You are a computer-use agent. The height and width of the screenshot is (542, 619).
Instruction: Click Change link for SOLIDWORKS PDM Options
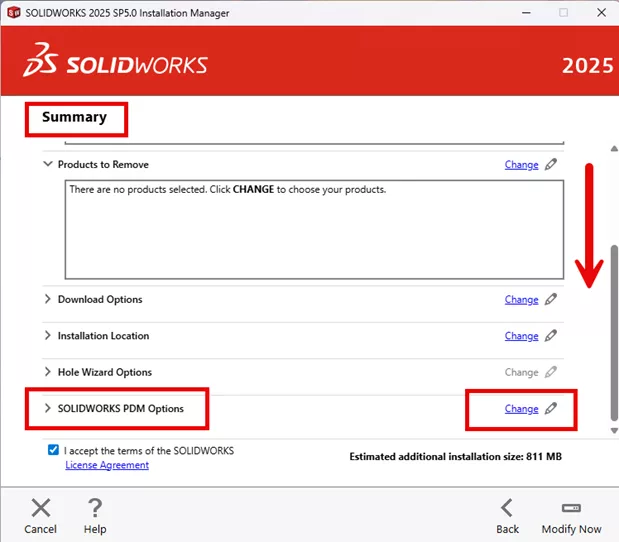[521, 409]
